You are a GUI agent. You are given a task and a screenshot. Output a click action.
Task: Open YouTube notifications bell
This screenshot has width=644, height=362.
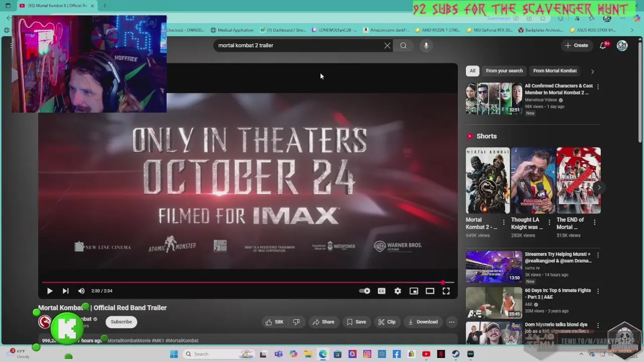pos(603,45)
